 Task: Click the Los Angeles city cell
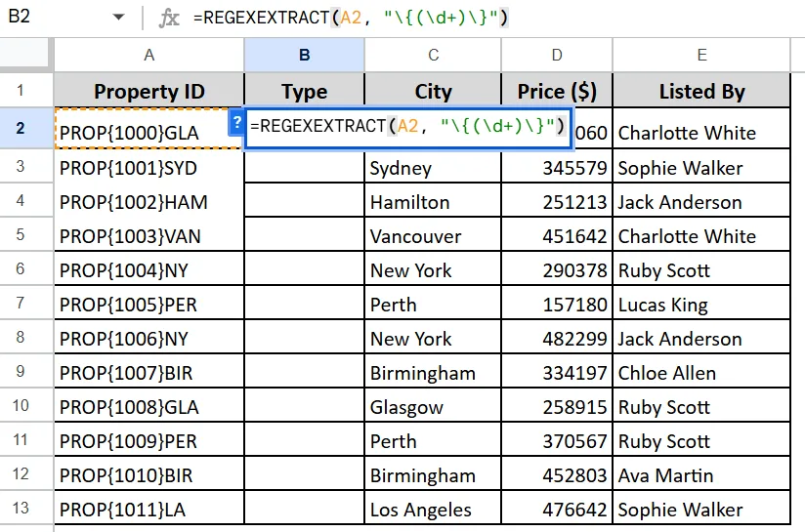pos(433,508)
